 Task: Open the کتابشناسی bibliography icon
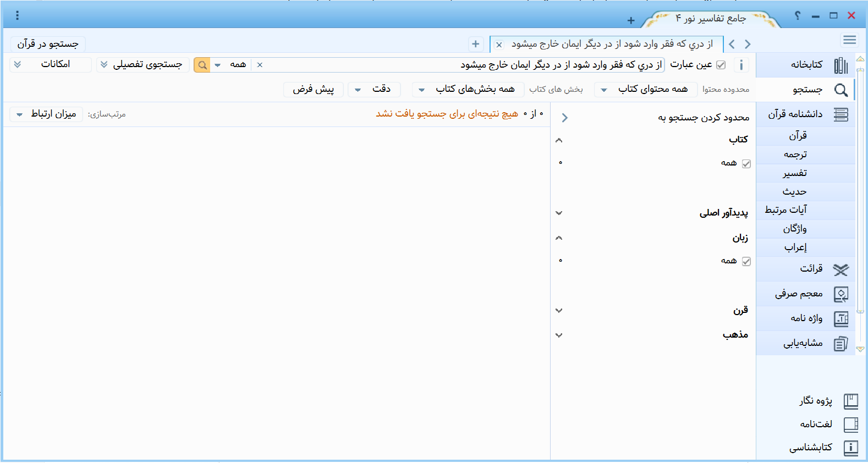(x=850, y=448)
